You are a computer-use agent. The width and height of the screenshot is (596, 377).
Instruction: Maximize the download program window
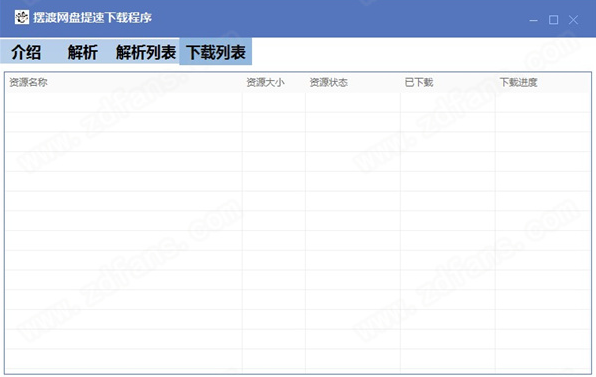coord(553,20)
